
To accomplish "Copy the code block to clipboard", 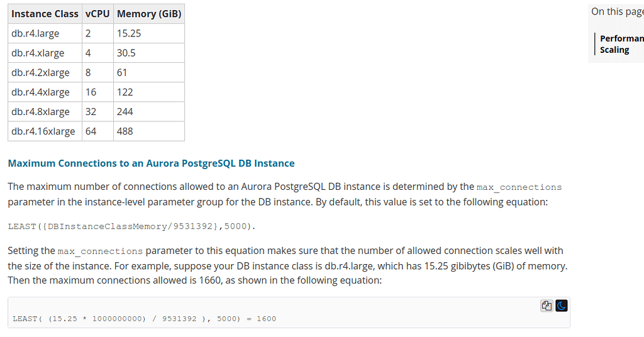I will tap(547, 306).
